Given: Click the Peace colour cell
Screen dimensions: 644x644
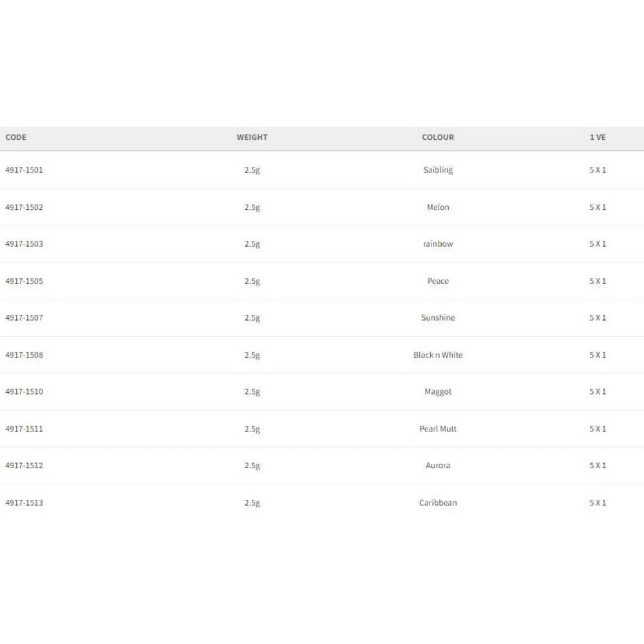Looking at the screenshot, I should tap(438, 281).
